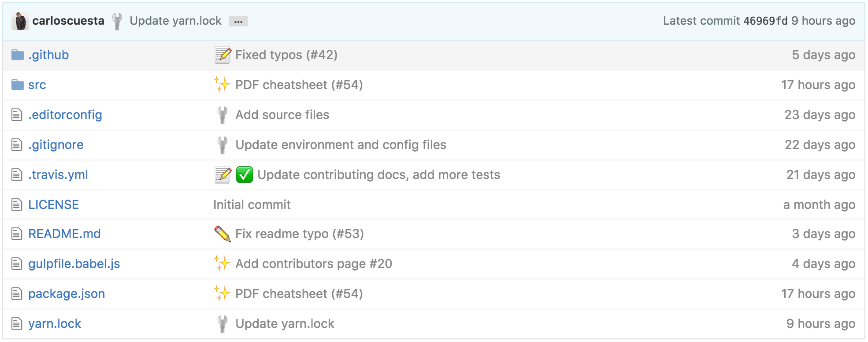Open latest commit hash 46969fd
The height and width of the screenshot is (342, 868).
point(765,21)
